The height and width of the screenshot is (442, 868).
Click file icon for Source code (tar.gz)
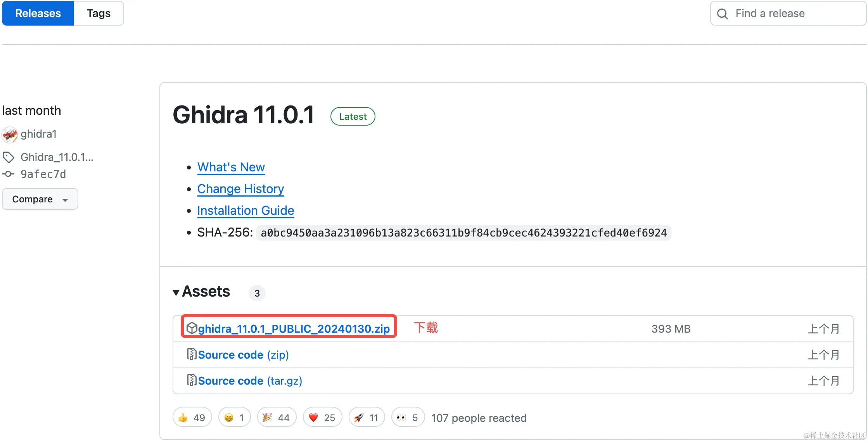[x=192, y=380]
